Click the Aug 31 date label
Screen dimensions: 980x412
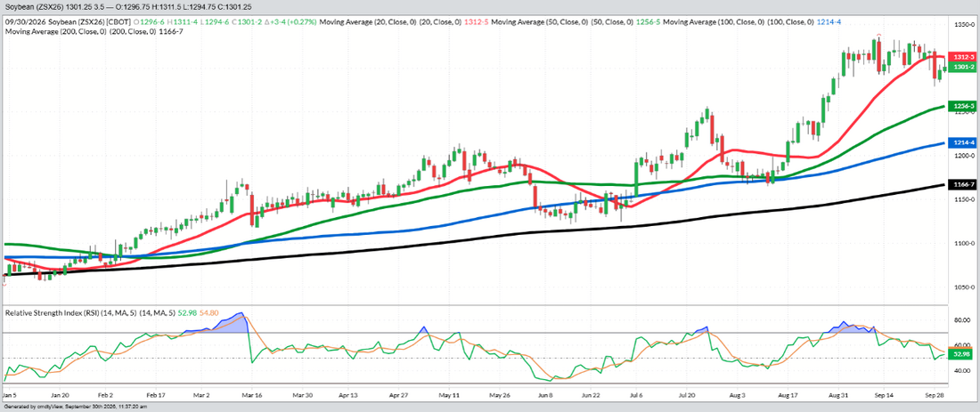click(x=837, y=395)
